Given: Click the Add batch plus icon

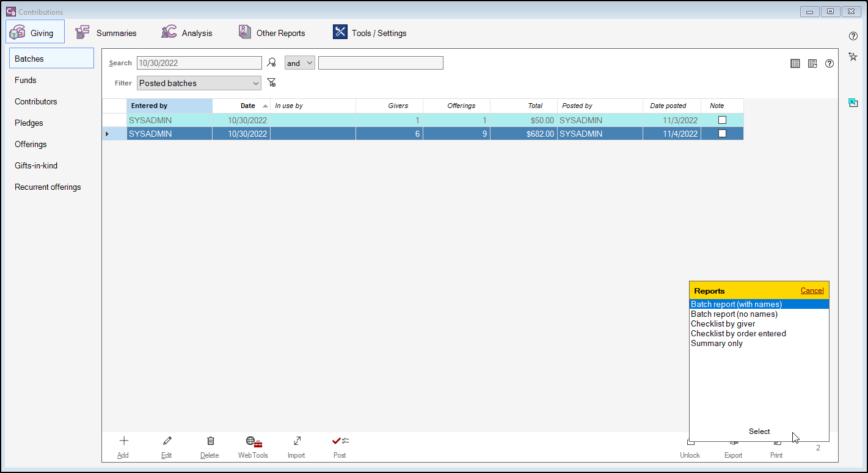Looking at the screenshot, I should 123,441.
